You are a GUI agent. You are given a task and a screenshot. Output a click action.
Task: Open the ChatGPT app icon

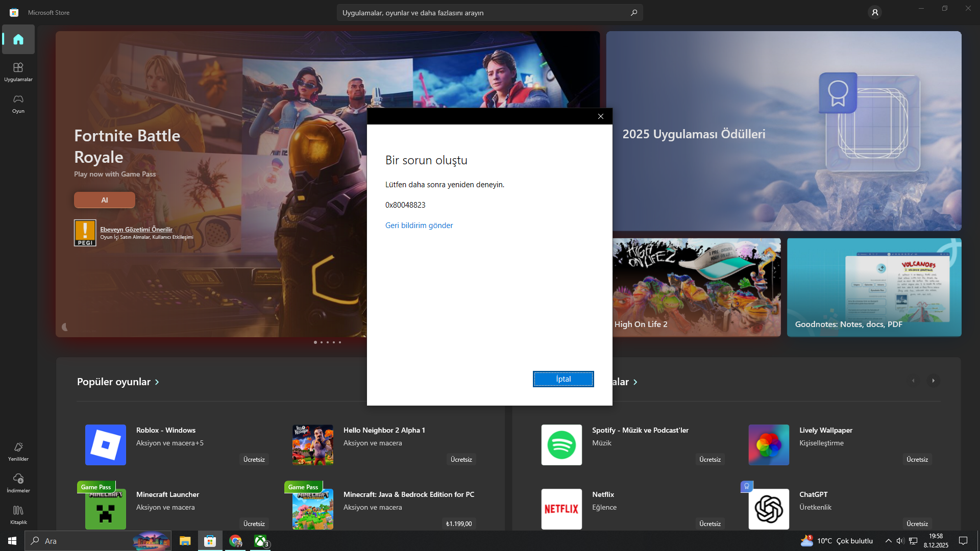coord(769,509)
